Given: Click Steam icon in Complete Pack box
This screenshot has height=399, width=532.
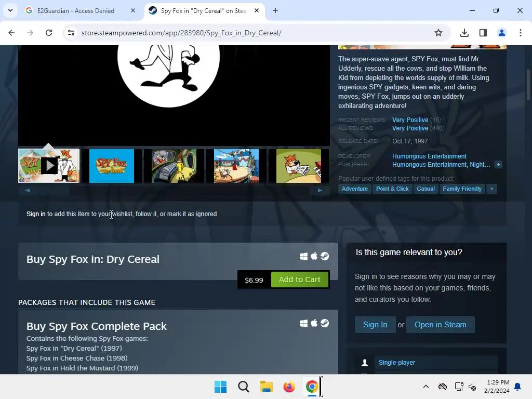Looking at the screenshot, I should click(325, 323).
